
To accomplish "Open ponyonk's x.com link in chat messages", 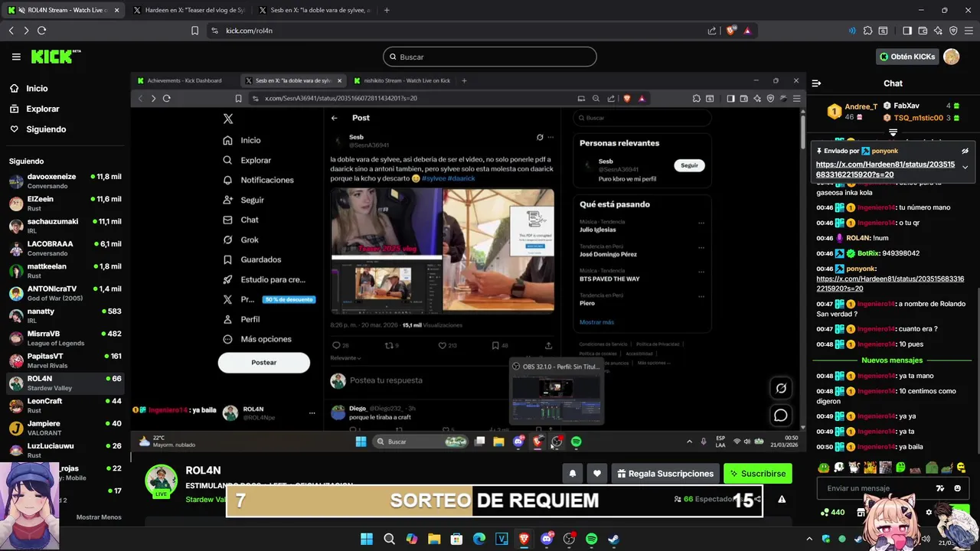I will pos(890,283).
